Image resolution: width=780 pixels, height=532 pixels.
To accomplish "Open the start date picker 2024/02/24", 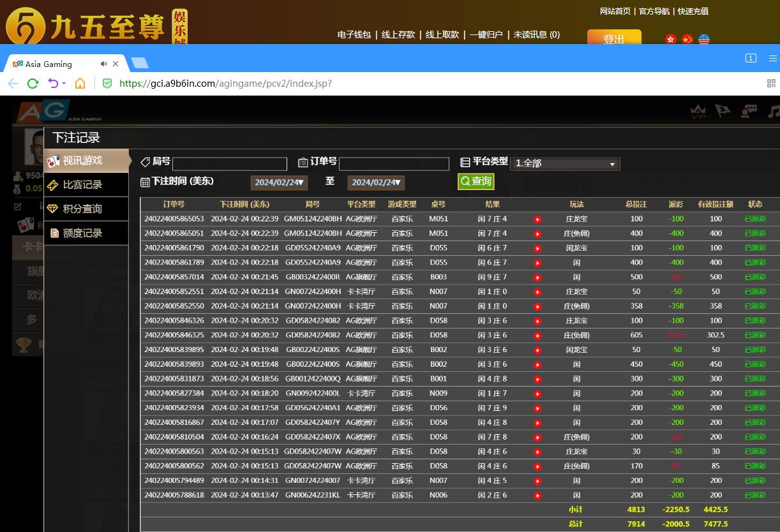I will (x=279, y=182).
